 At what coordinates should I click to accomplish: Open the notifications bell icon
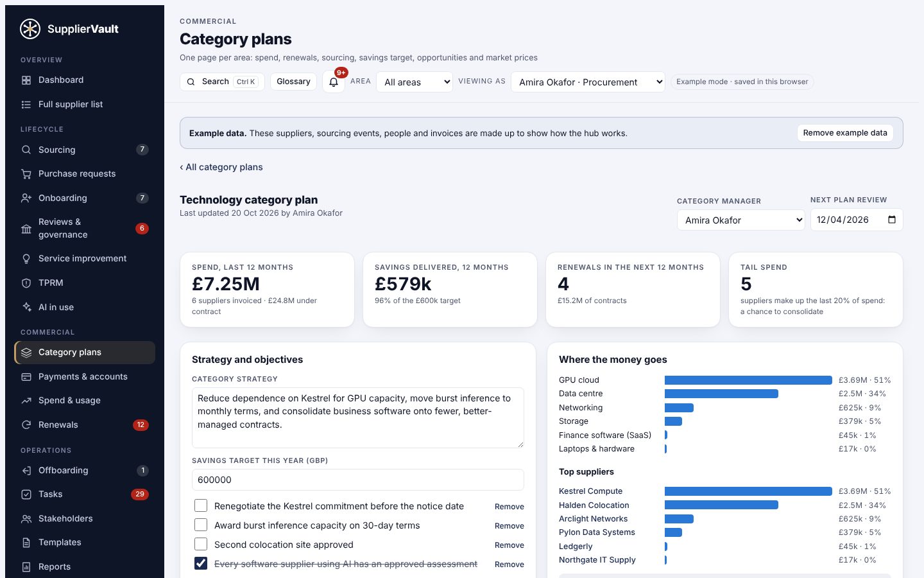(334, 82)
